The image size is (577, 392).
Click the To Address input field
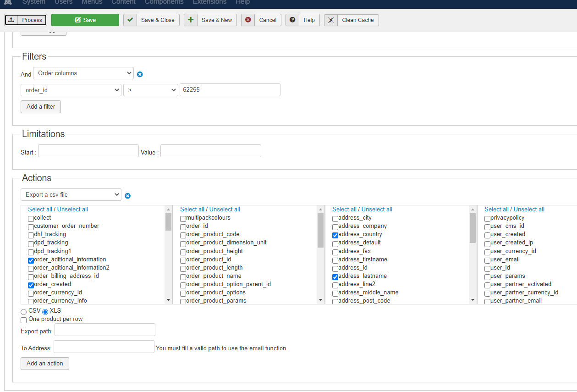point(104,347)
